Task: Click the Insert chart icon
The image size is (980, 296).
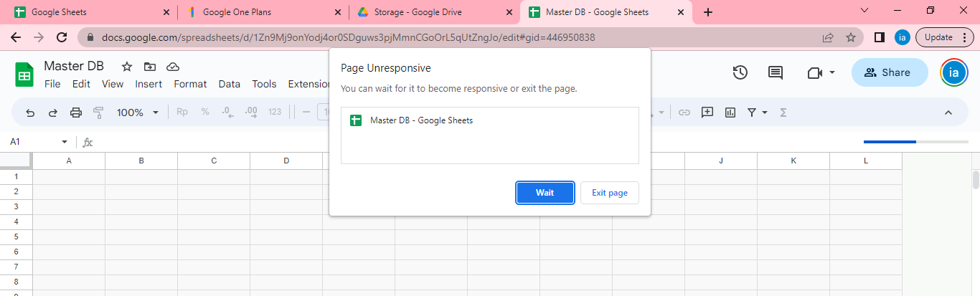Action: pos(730,113)
